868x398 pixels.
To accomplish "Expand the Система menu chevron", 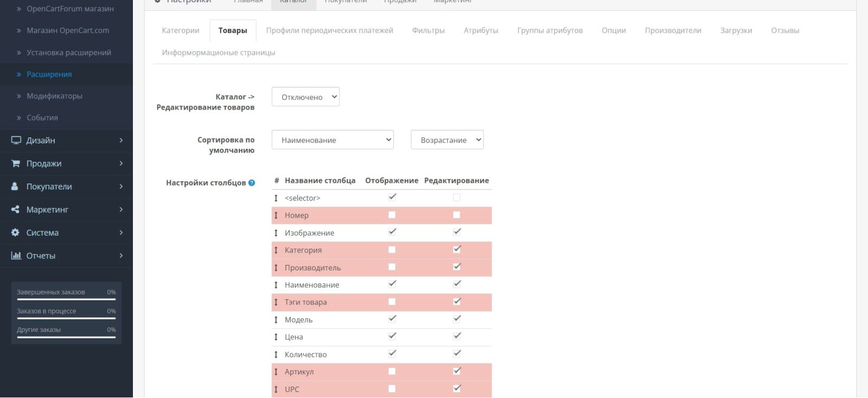I will pos(121,232).
